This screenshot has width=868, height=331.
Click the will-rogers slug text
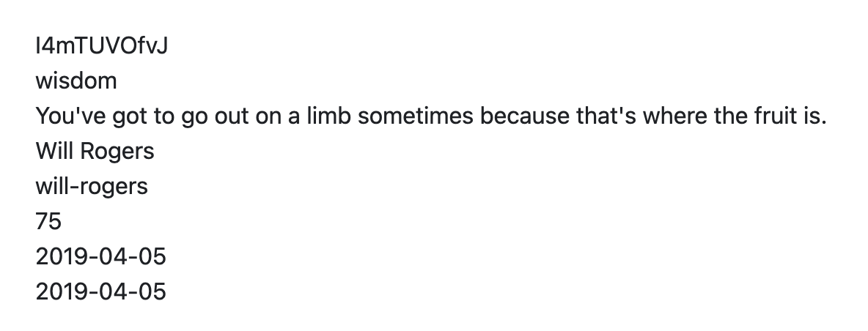click(x=92, y=186)
